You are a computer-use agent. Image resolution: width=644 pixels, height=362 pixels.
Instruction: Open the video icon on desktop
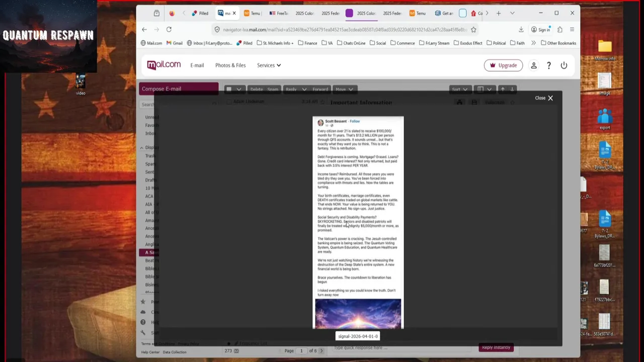80,84
